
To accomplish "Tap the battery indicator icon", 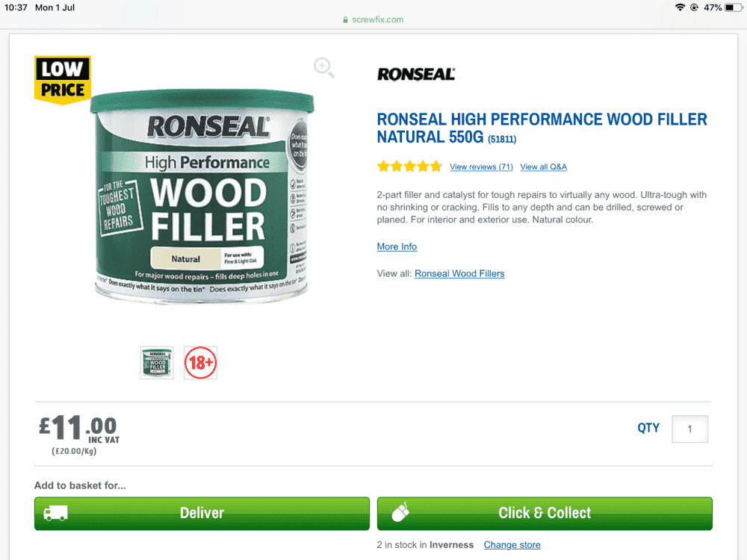I will [734, 7].
